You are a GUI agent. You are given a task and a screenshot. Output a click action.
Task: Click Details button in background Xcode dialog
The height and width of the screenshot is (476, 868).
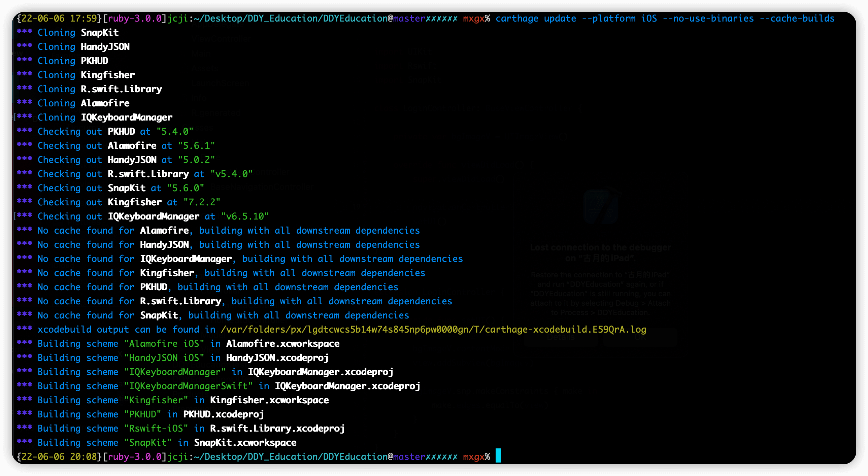(x=561, y=338)
